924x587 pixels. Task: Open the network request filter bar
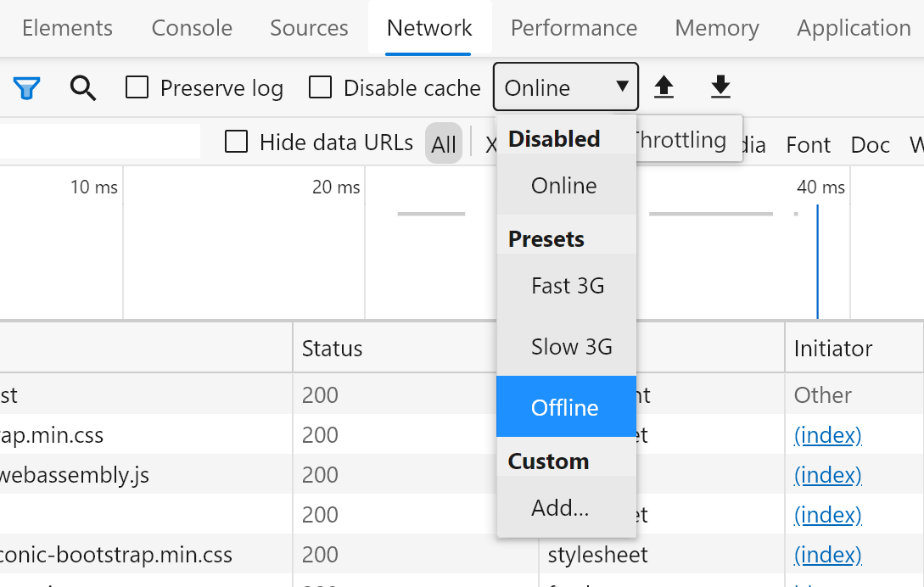coord(26,87)
